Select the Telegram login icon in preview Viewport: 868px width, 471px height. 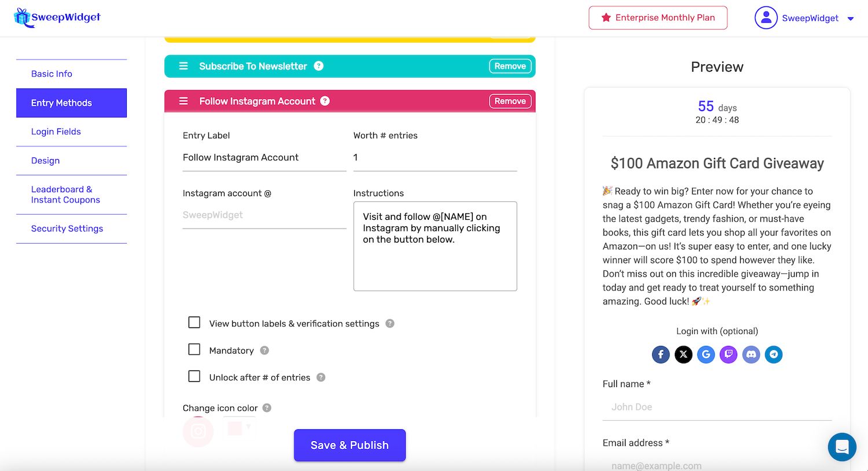pos(774,354)
